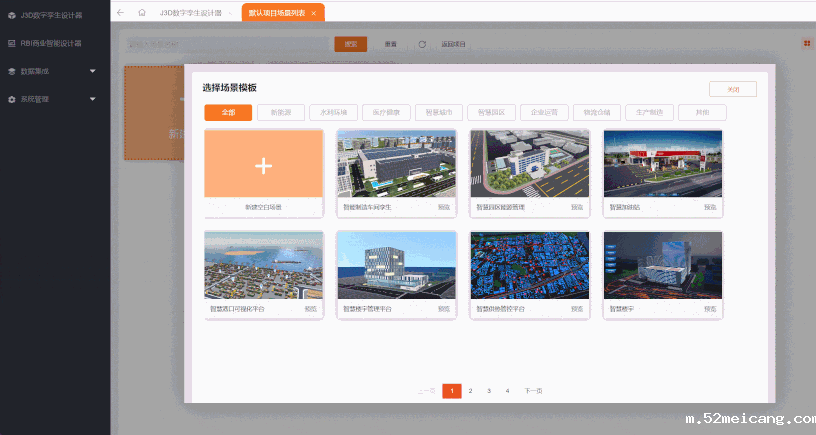Select the 新能源 category filter
This screenshot has width=816, height=435.
coord(281,112)
